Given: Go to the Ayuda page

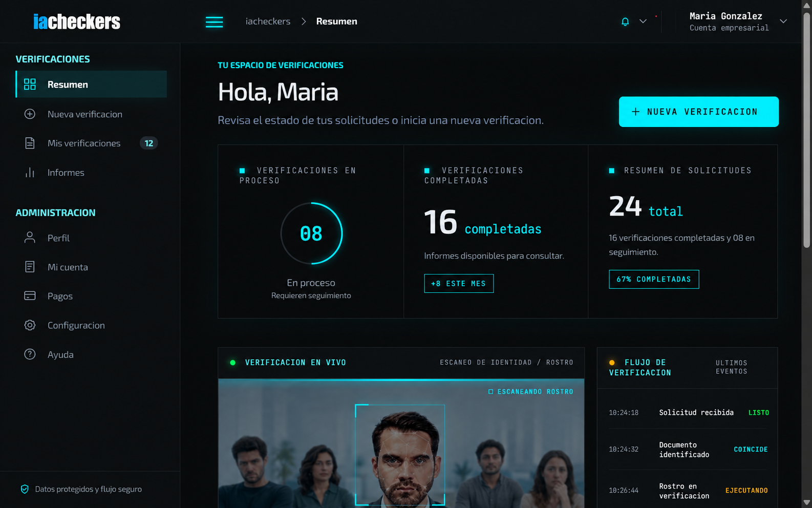Looking at the screenshot, I should [x=91, y=354].
